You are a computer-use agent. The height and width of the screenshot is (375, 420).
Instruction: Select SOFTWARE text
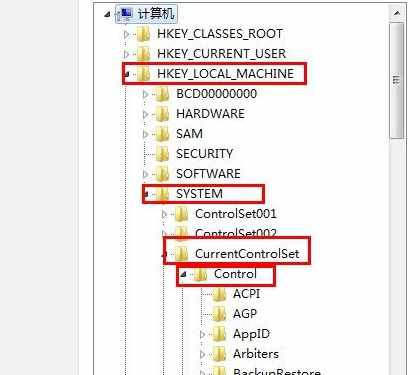coord(208,174)
